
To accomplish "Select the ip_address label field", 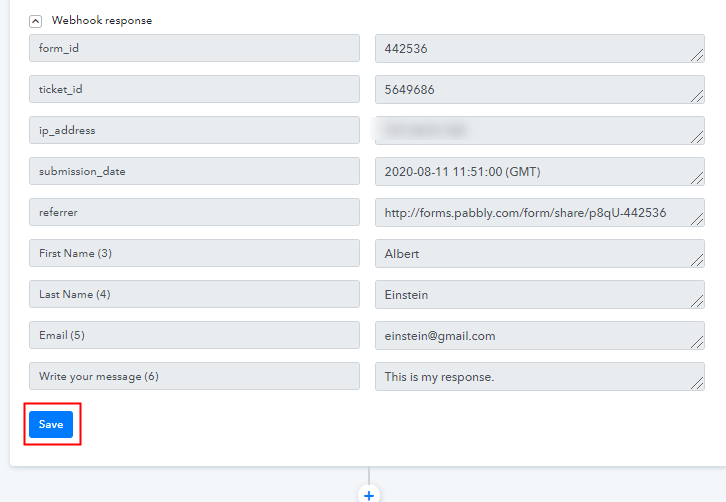I will coord(194,130).
